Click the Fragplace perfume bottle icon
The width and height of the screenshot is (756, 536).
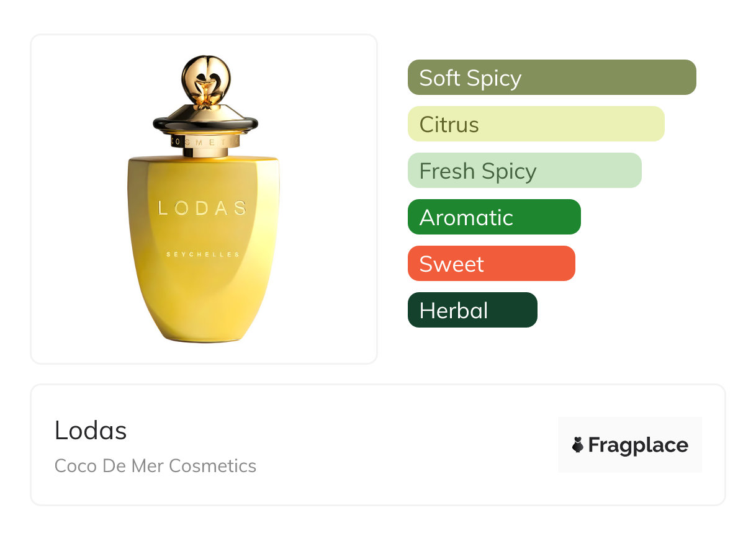(578, 445)
